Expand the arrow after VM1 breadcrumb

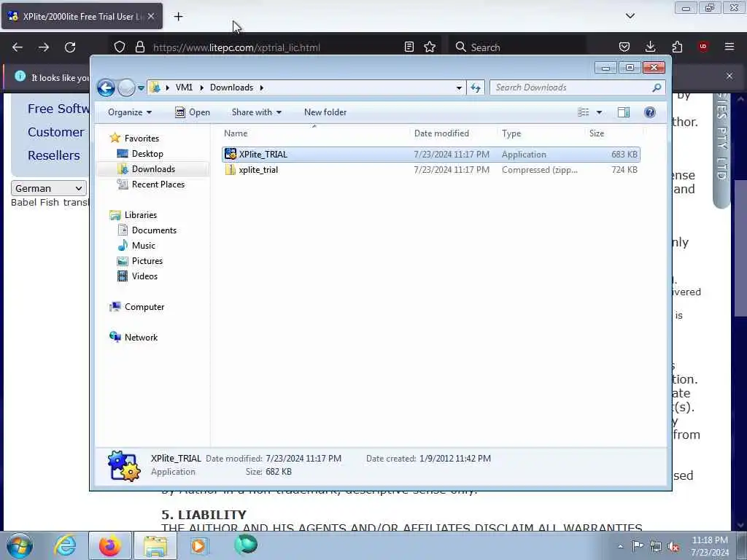(x=201, y=87)
